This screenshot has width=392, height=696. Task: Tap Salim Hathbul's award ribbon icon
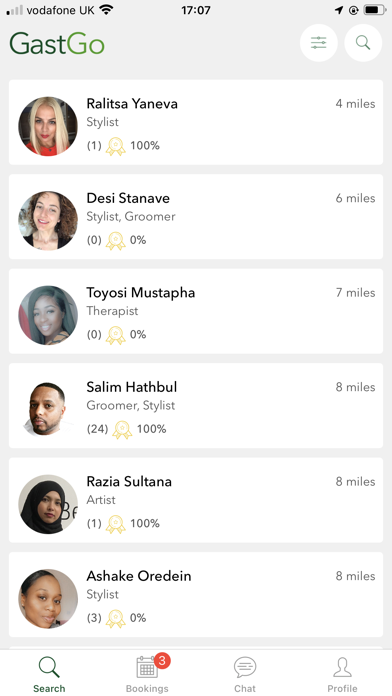coord(122,429)
